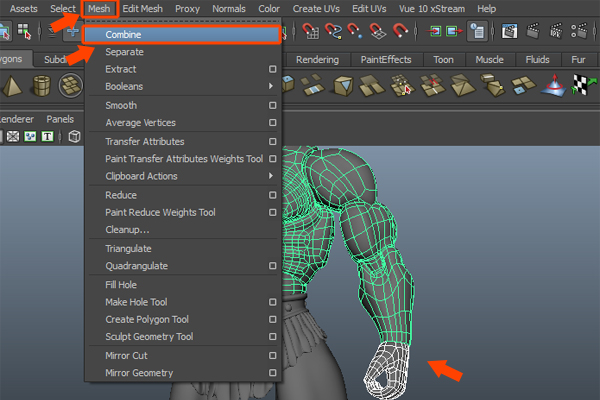Toggle the construction history icon
The height and width of the screenshot is (400, 600).
tap(478, 32)
